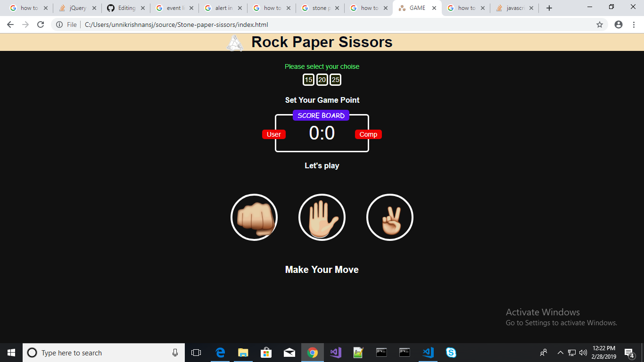Select the paper hand move
Screen dimensions: 644x362
[322, 217]
